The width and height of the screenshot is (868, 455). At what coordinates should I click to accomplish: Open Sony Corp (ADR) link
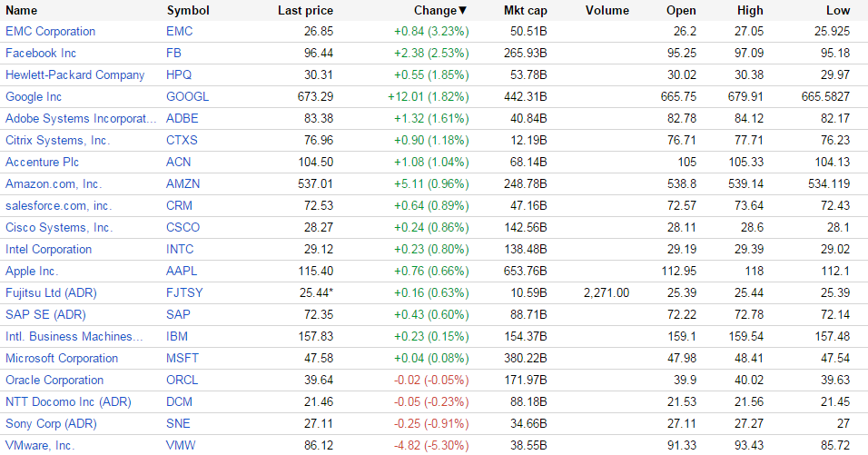pyautogui.click(x=51, y=424)
